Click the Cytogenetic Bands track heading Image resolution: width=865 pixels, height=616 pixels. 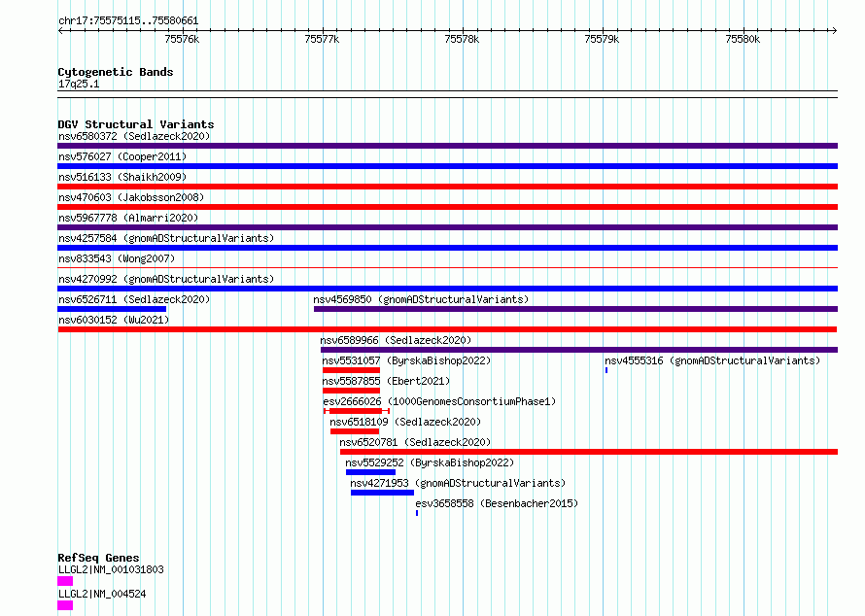click(116, 72)
